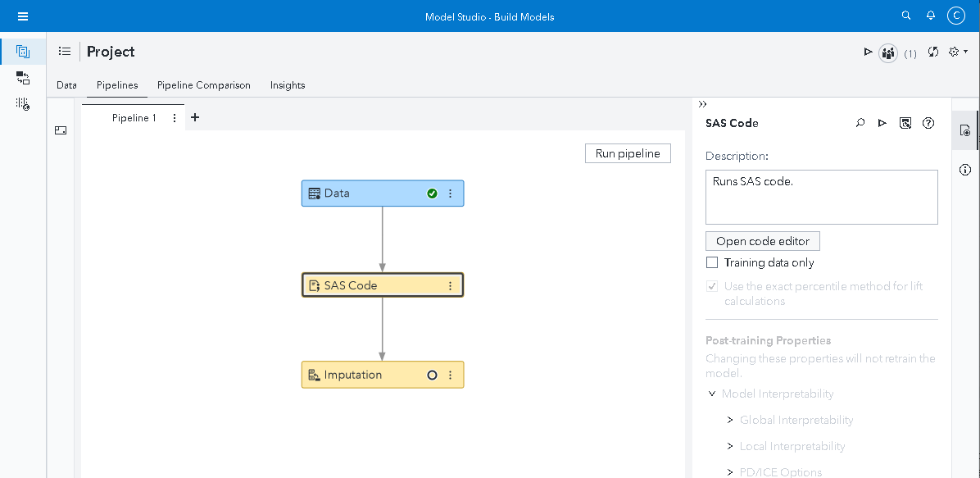
Task: Open SAS Code node help icon
Action: [x=928, y=123]
